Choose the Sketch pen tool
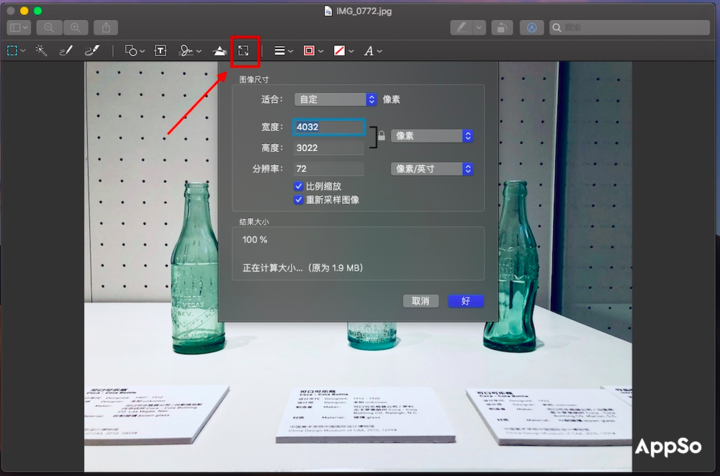Screen dimensions: 720x476 click(67, 50)
